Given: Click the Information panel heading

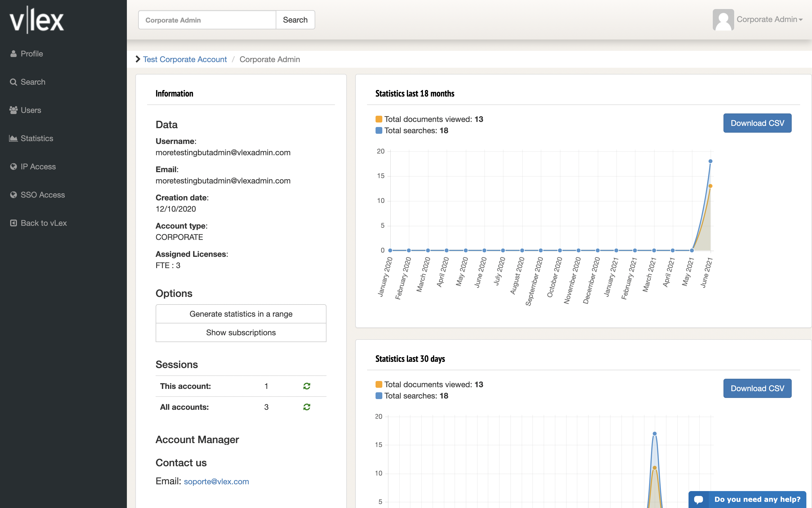Looking at the screenshot, I should pyautogui.click(x=175, y=93).
